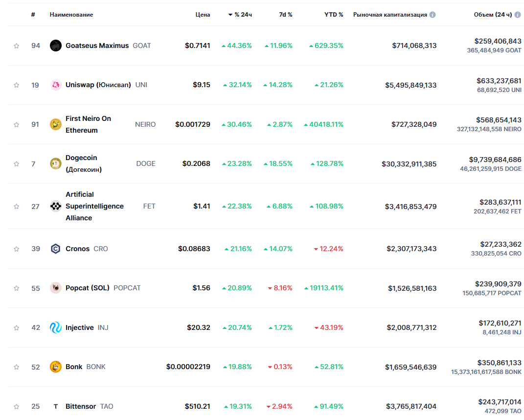
Task: Click the Cronos hexagon logo
Action: pos(56,249)
